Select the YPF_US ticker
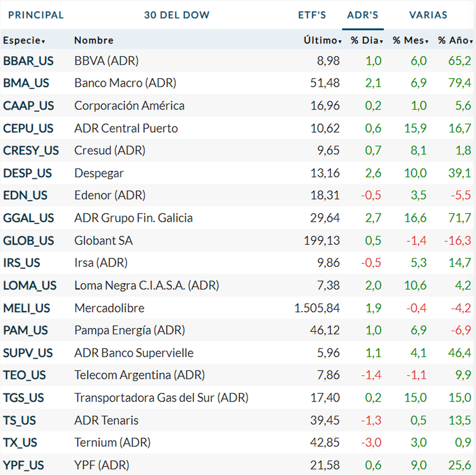 click(x=23, y=465)
